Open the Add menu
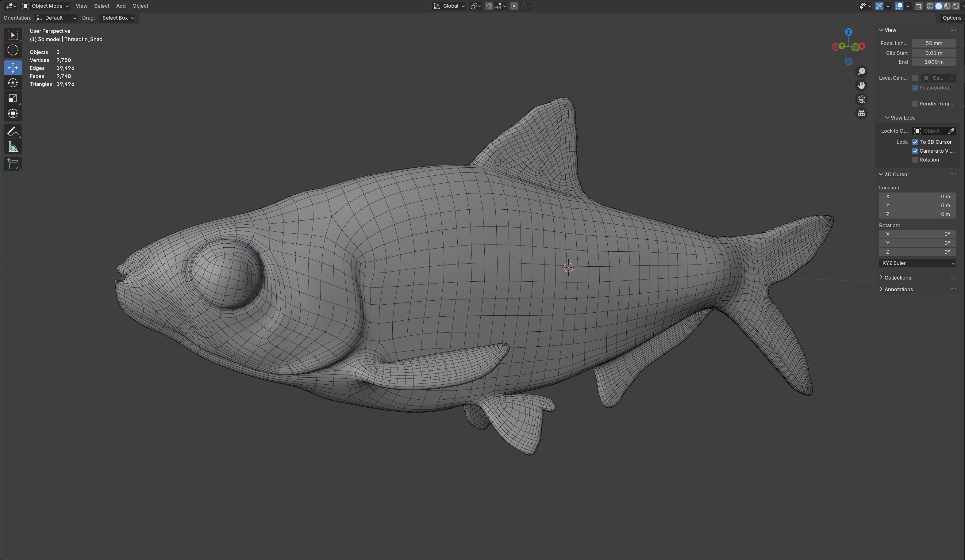This screenshot has height=560, width=965. pos(121,6)
